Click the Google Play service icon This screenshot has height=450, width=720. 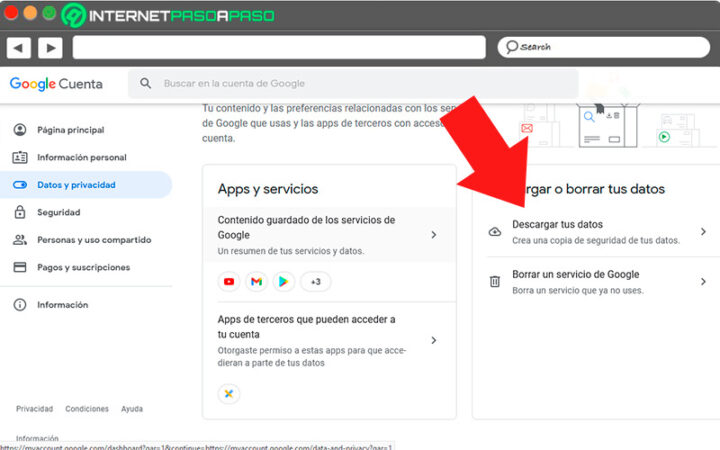click(x=283, y=281)
